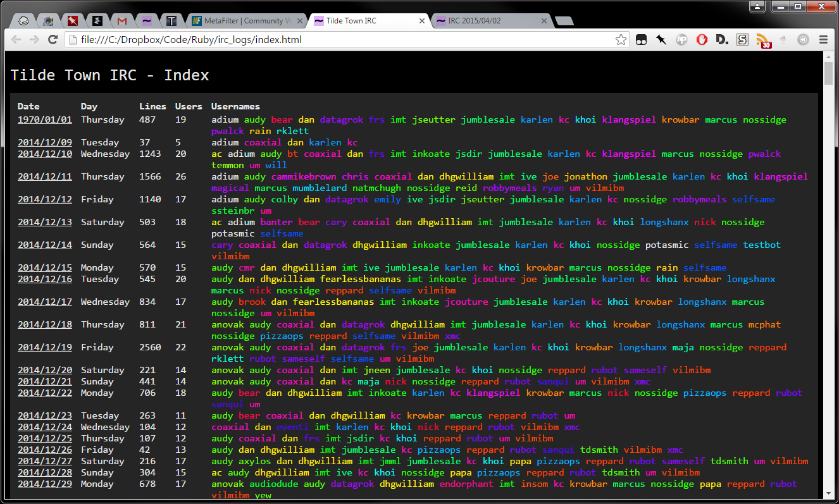
Task: Open the 2014/12/28 log link
Action: 45,472
